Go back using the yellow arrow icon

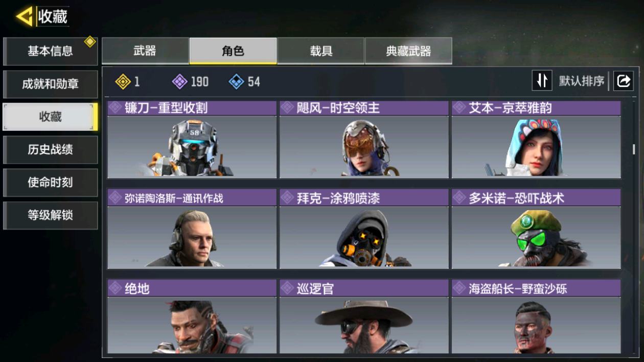pyautogui.click(x=24, y=16)
